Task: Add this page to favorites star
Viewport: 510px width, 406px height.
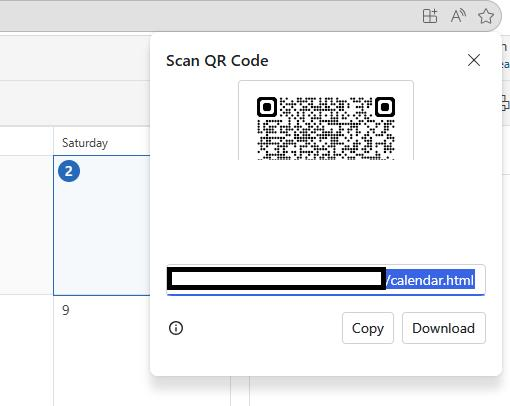Action: (x=486, y=16)
